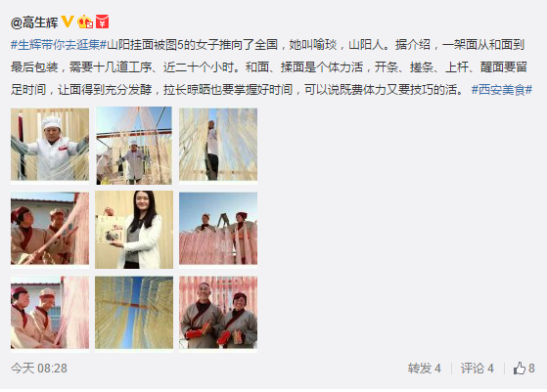Open hashtag #西安美食# topic
Image resolution: width=547 pixels, height=392 pixels.
click(x=502, y=90)
